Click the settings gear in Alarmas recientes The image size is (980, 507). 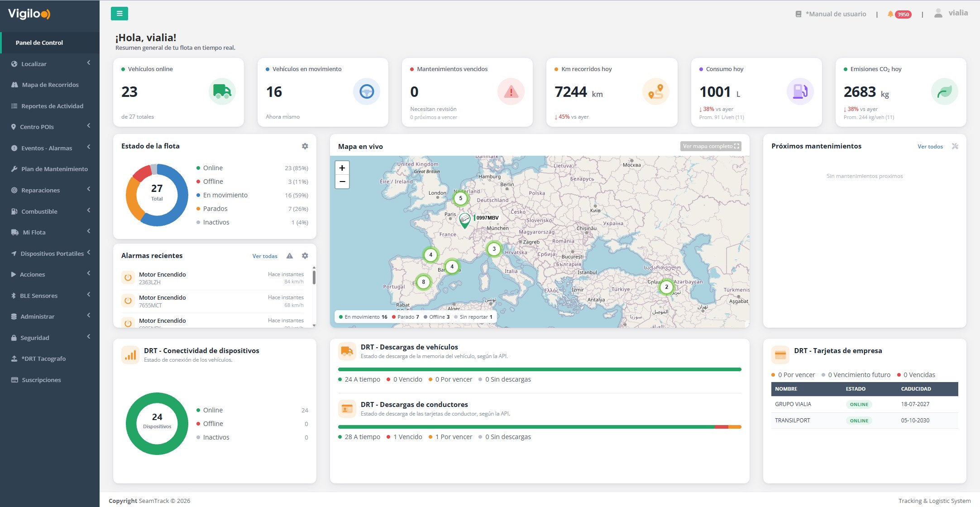click(x=305, y=256)
